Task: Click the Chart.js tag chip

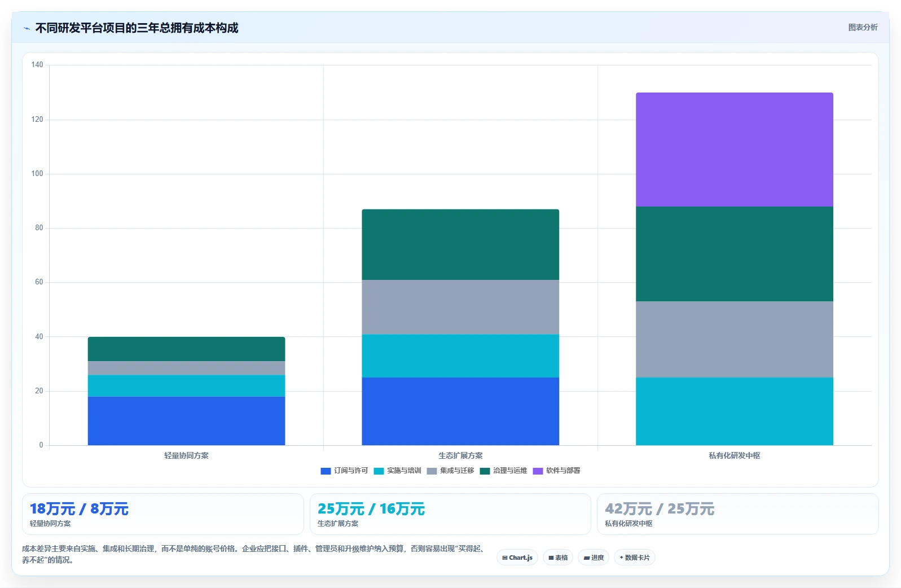Action: point(517,558)
